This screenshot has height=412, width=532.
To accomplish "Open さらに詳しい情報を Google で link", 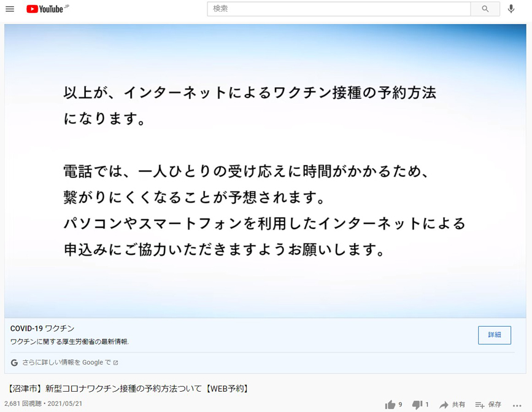I will (x=66, y=362).
